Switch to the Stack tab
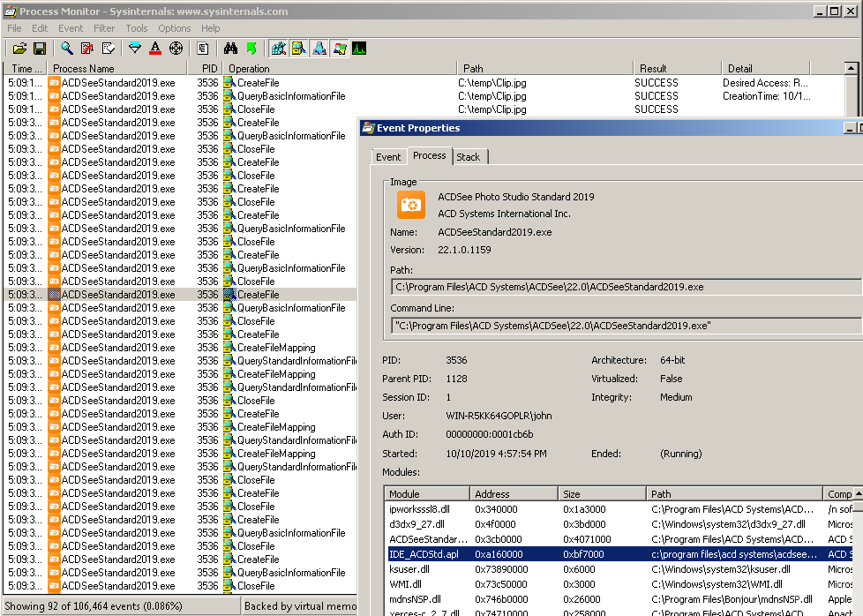 click(x=469, y=157)
